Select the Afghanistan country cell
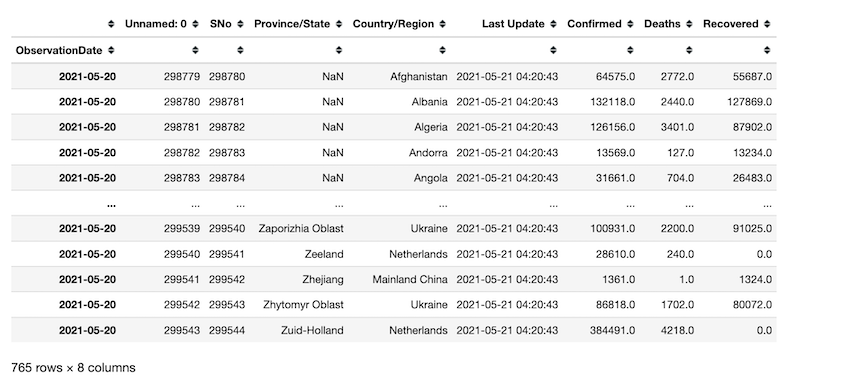Screen dimensions: 850x385 tap(419, 76)
